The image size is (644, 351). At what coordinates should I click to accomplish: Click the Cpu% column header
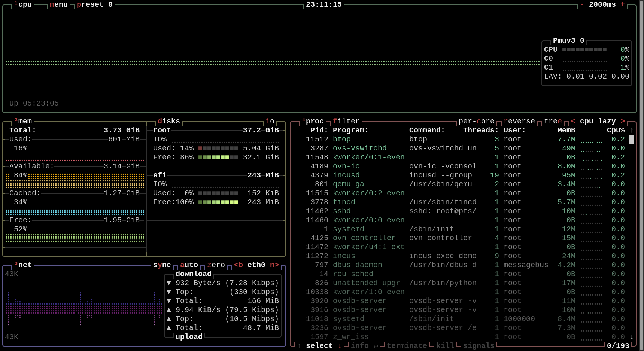point(616,130)
